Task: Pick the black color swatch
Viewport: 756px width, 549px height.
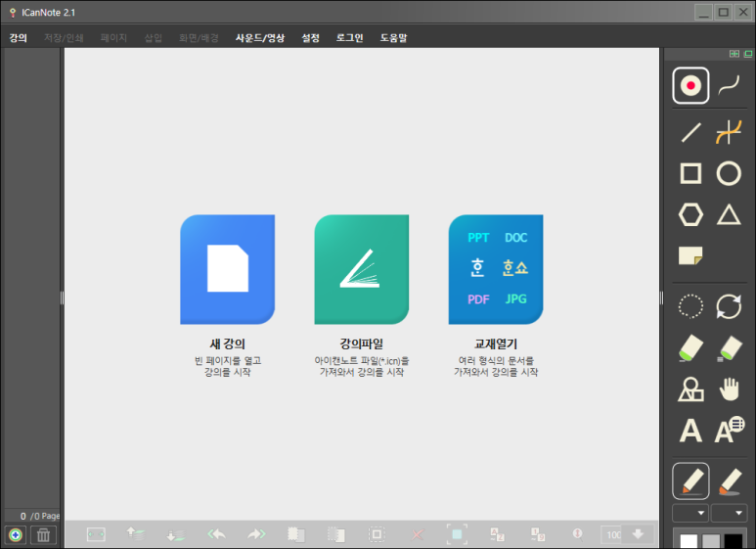Action: click(x=733, y=541)
